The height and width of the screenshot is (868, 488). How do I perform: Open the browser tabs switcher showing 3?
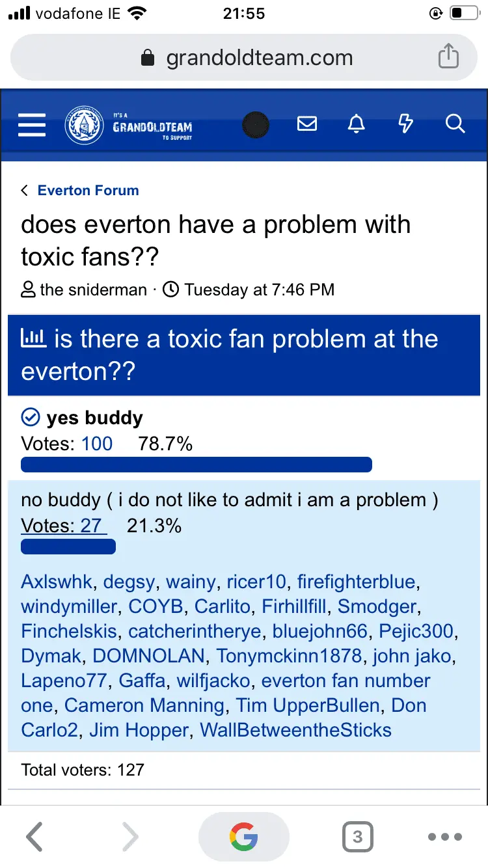click(x=357, y=837)
